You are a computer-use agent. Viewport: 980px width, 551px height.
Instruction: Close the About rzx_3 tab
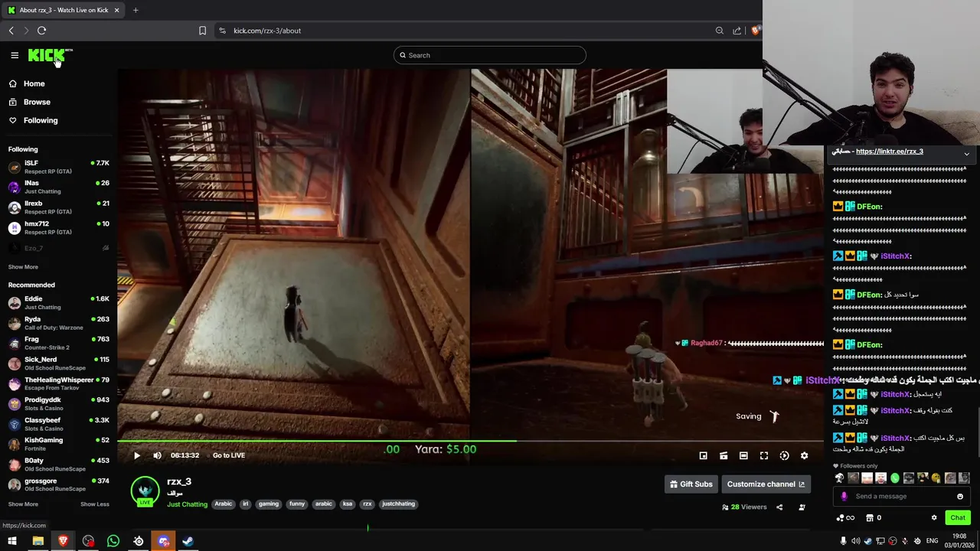pyautogui.click(x=116, y=10)
